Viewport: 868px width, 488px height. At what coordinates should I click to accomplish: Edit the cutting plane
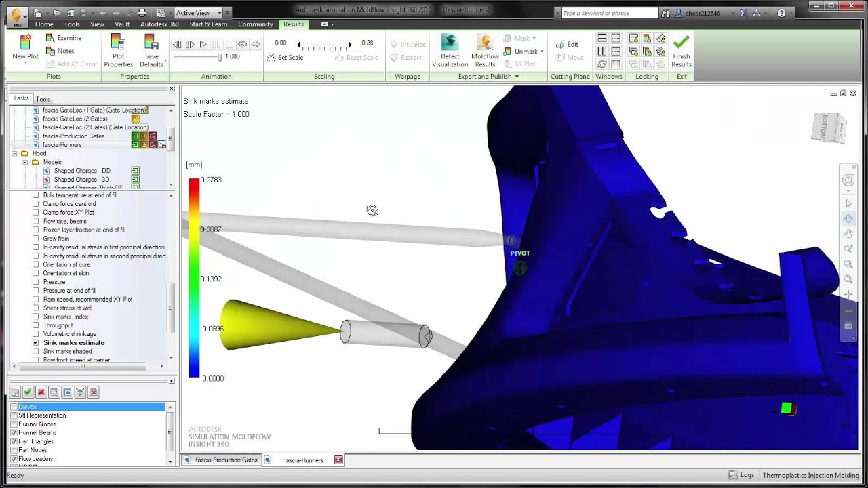567,44
